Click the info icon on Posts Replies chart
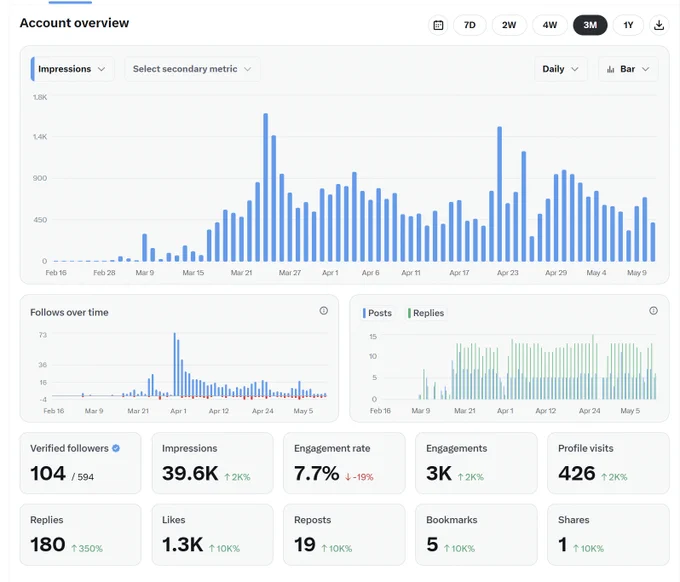 (x=653, y=311)
